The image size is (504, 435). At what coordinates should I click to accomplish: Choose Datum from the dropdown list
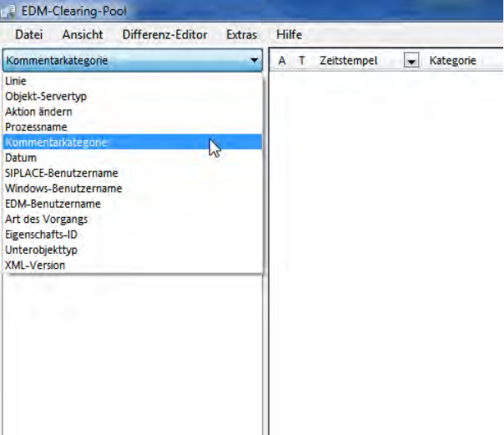(133, 158)
